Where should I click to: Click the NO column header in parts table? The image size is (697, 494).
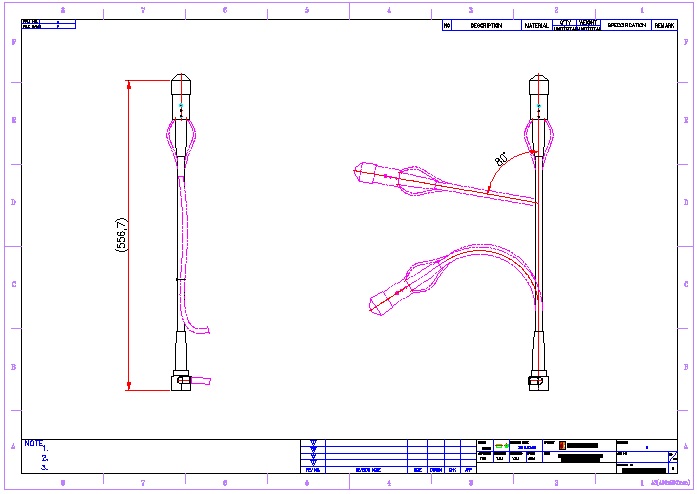point(447,26)
